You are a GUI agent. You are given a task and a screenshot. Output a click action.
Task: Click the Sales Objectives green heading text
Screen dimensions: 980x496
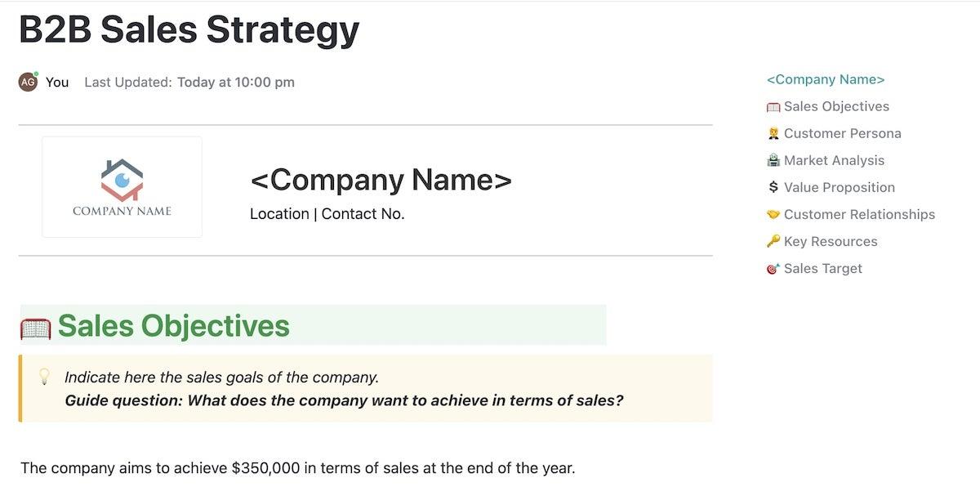pyautogui.click(x=173, y=326)
